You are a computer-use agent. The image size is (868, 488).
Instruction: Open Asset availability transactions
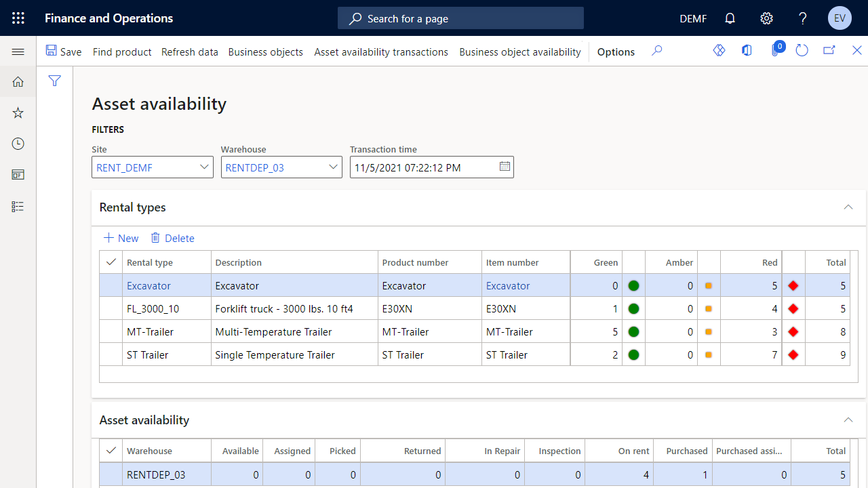click(x=381, y=52)
